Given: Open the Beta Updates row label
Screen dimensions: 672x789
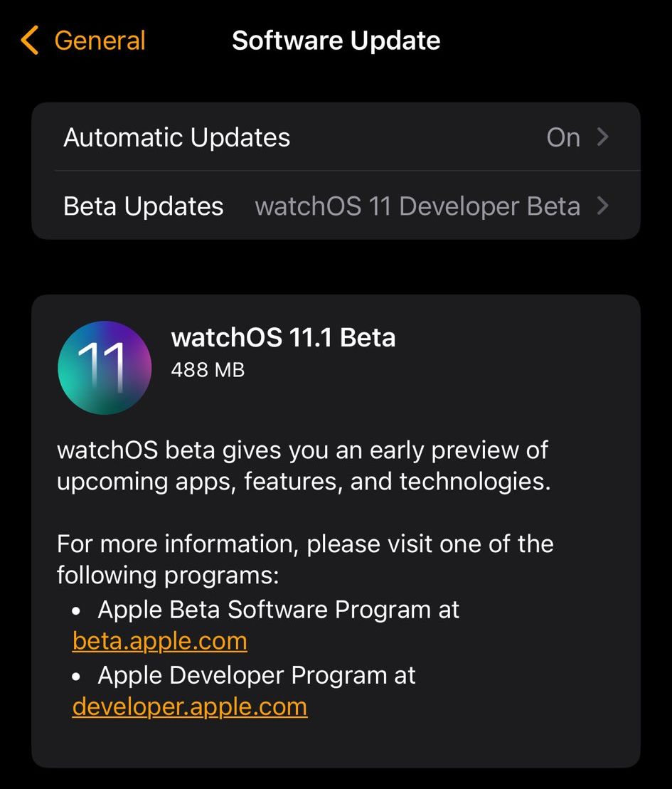Looking at the screenshot, I should coord(144,206).
